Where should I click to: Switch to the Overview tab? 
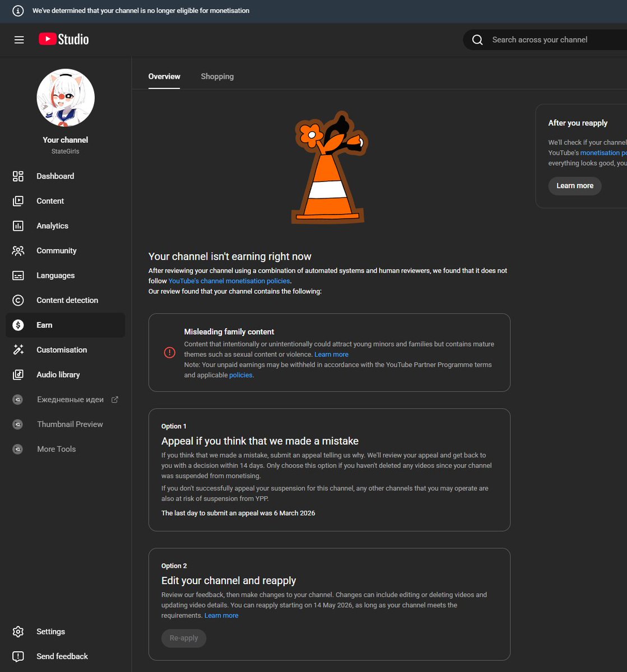click(164, 77)
